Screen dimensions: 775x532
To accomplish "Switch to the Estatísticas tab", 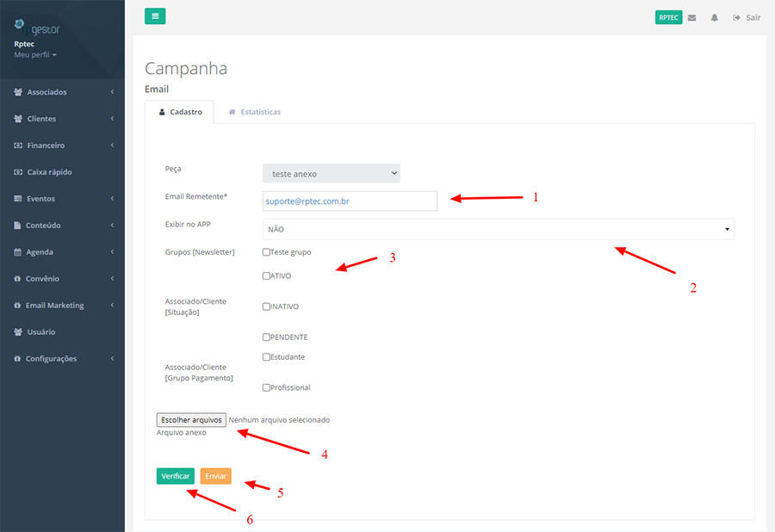I will pyautogui.click(x=254, y=112).
